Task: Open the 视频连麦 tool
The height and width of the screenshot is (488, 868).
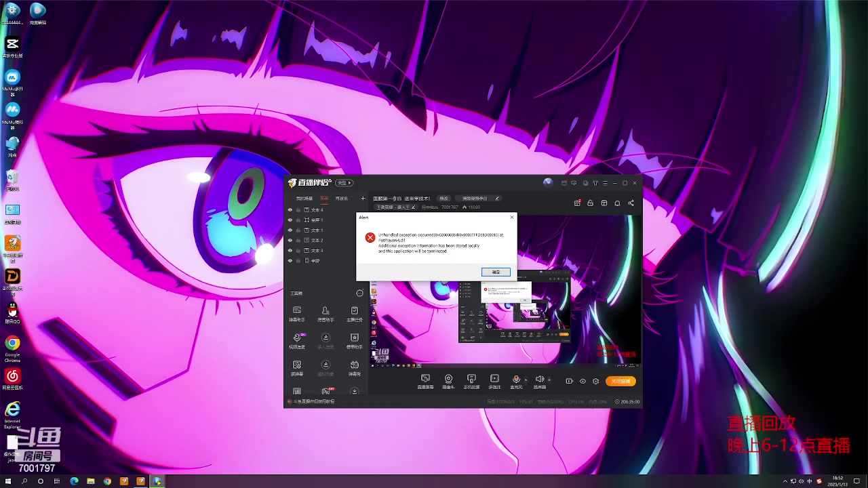Action: (297, 340)
